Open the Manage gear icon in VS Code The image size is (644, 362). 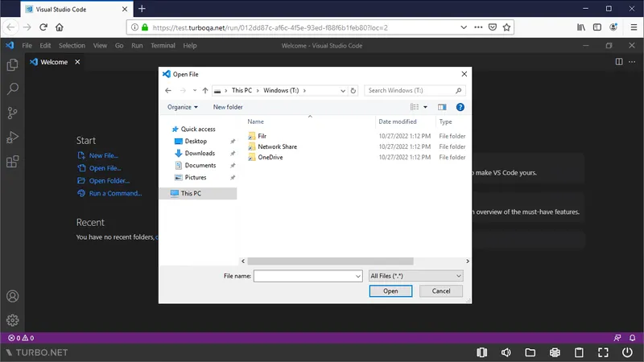click(x=12, y=320)
